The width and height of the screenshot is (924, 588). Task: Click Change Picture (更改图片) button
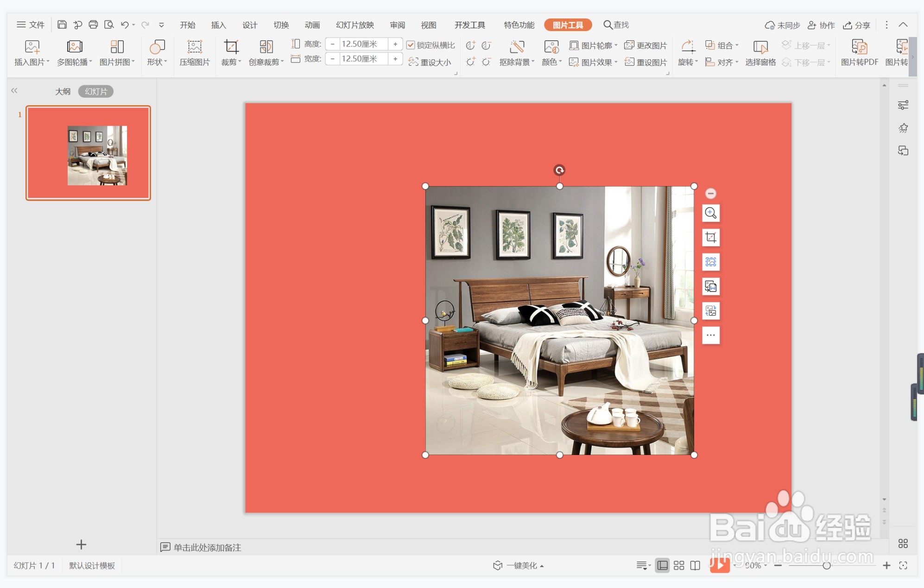point(646,45)
